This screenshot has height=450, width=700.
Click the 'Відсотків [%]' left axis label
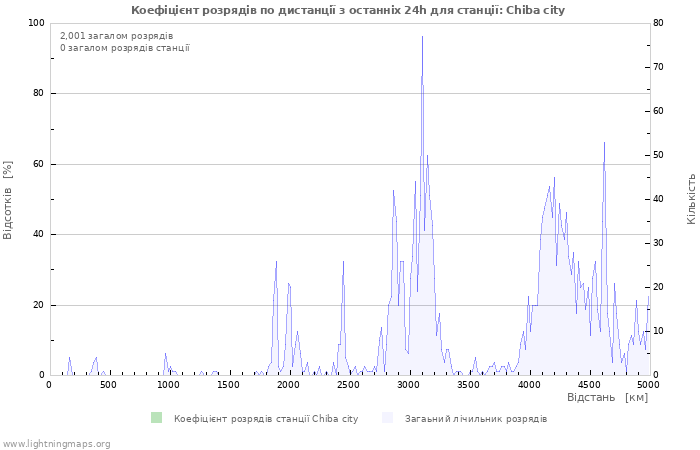pos(9,200)
